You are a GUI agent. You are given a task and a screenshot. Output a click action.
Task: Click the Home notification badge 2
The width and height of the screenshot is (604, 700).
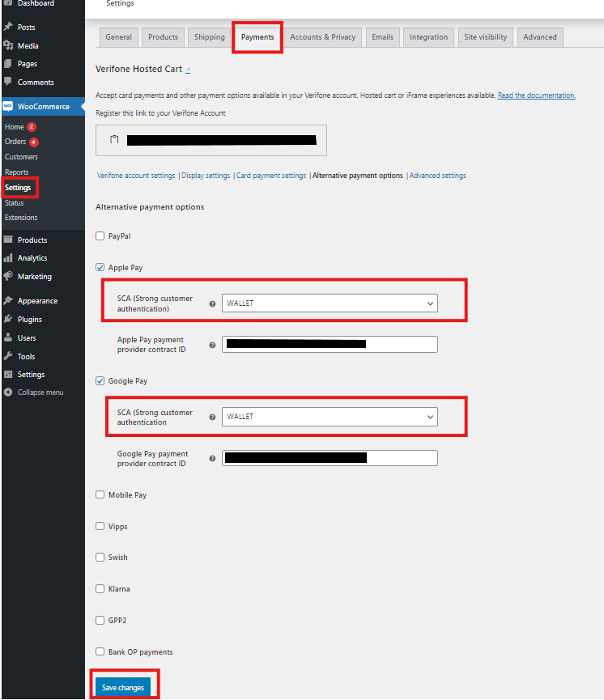point(32,127)
